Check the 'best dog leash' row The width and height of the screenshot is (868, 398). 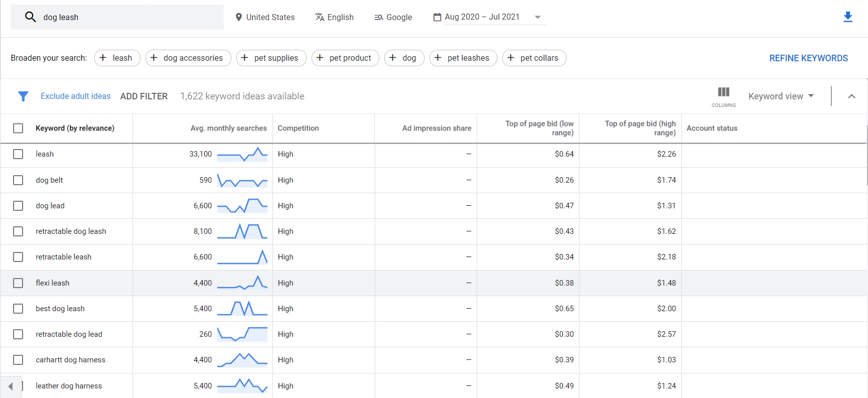(18, 309)
